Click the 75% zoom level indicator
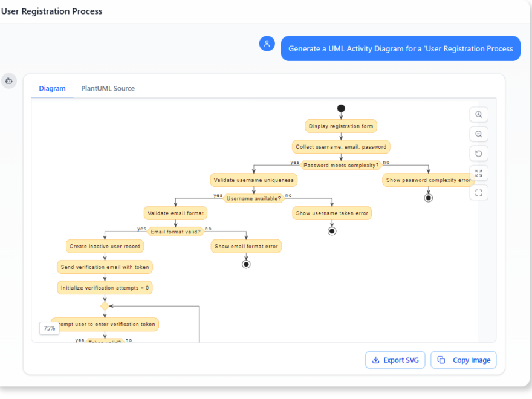532x399 pixels. [x=49, y=328]
